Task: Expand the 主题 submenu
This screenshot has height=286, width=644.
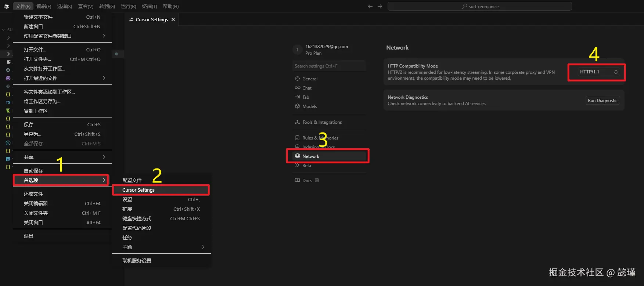Action: (161, 247)
